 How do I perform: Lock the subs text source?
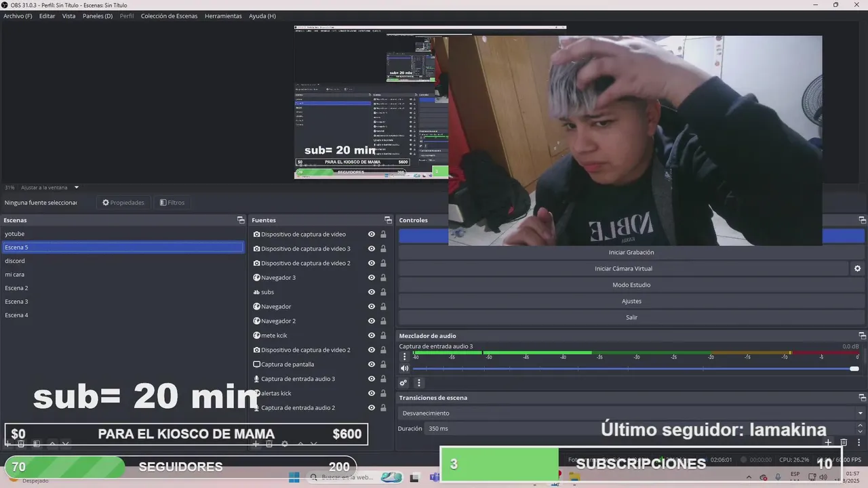tap(383, 292)
